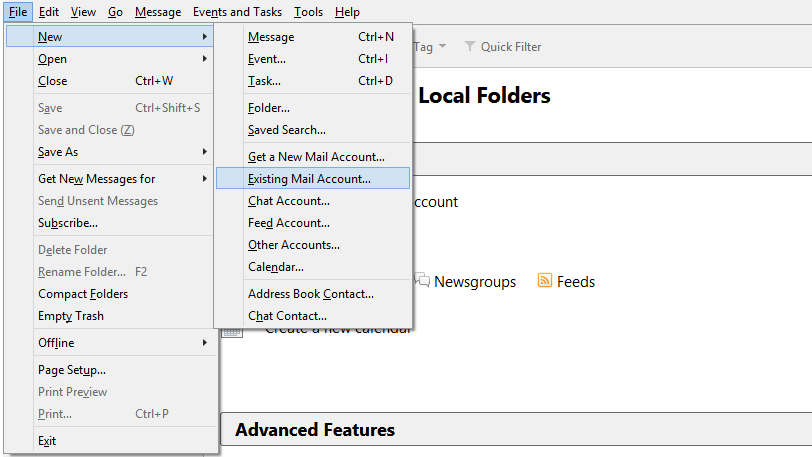Open the Tag dropdown arrow
Screen dimensions: 812x457
442,46
